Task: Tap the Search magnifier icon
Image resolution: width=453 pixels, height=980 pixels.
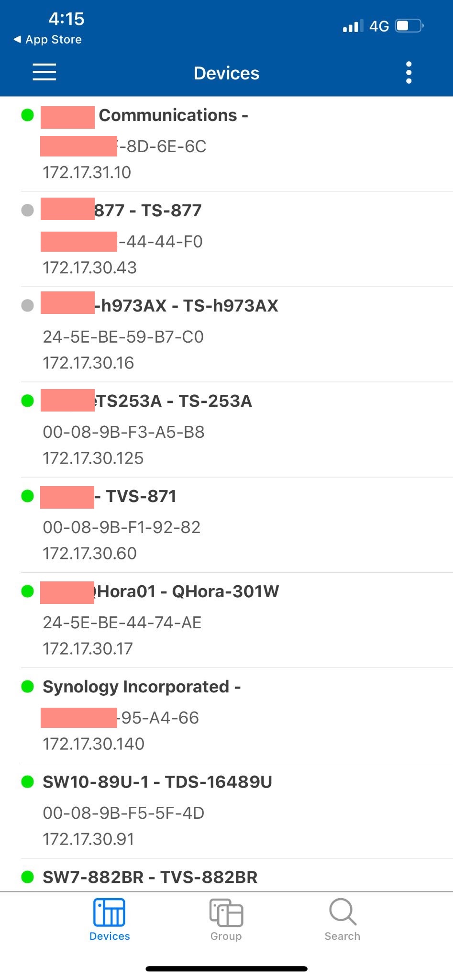Action: 343,912
